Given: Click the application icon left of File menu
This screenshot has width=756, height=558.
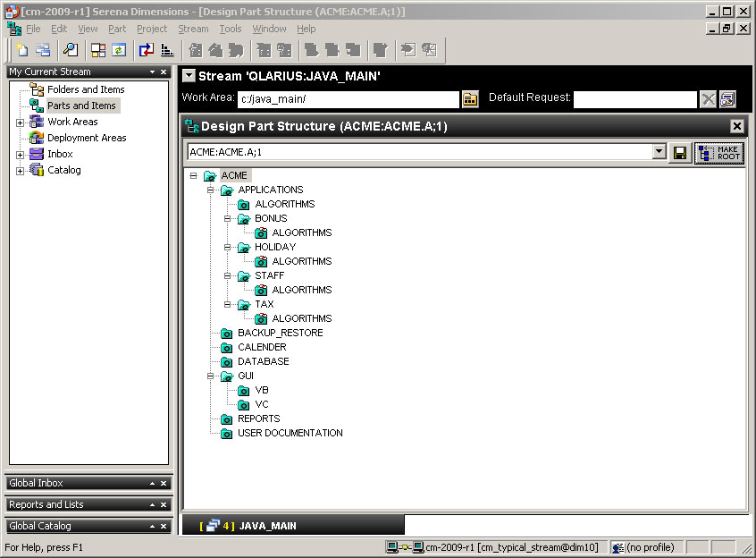Looking at the screenshot, I should pyautogui.click(x=14, y=29).
